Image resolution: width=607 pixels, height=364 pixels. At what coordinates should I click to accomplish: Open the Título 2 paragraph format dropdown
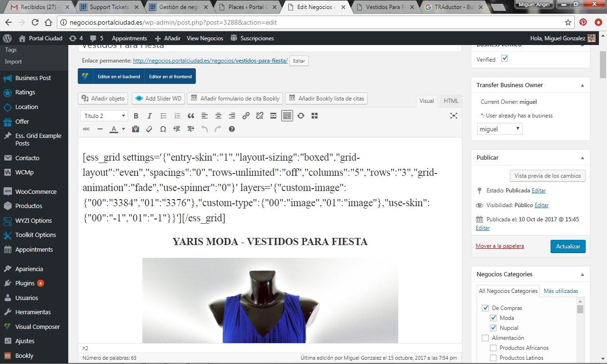tap(104, 116)
